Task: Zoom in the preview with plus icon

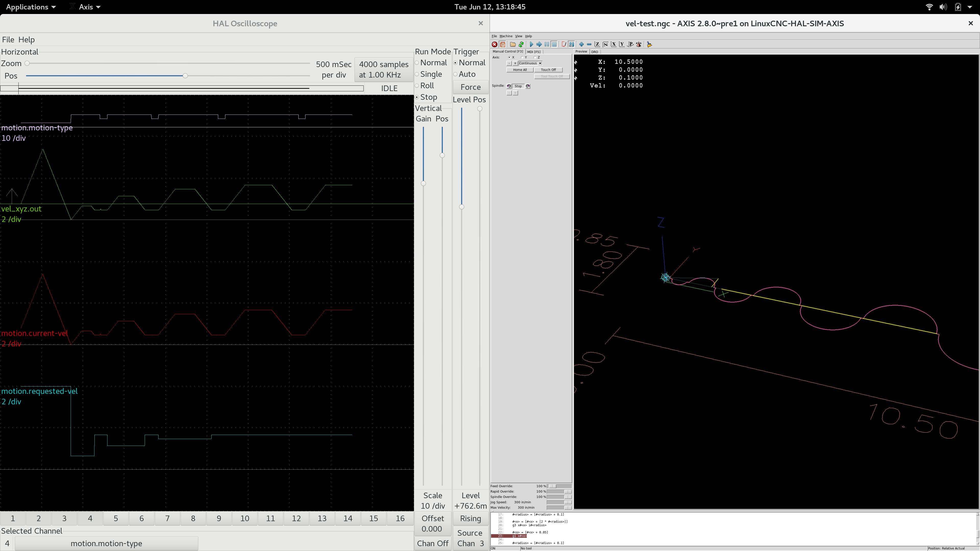Action: tap(581, 44)
